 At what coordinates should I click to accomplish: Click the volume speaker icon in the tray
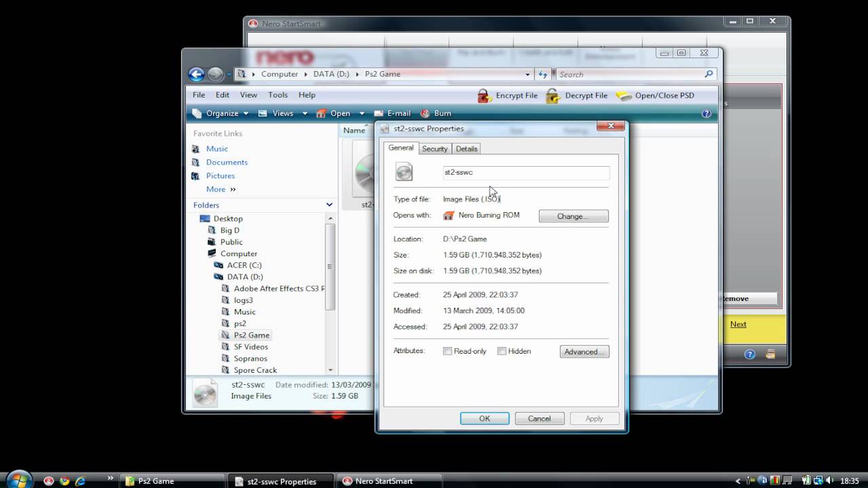coord(829,480)
